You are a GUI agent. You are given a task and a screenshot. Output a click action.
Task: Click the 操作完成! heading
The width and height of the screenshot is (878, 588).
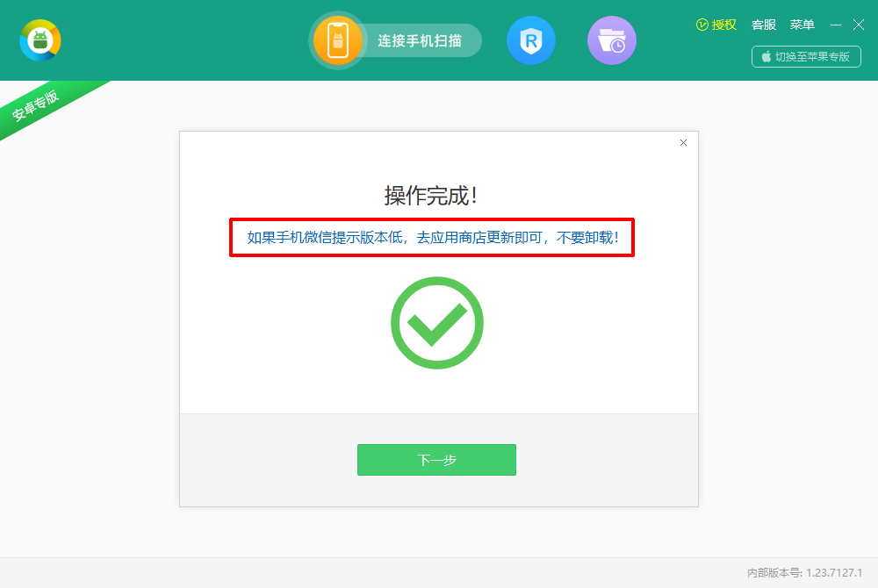point(430,196)
